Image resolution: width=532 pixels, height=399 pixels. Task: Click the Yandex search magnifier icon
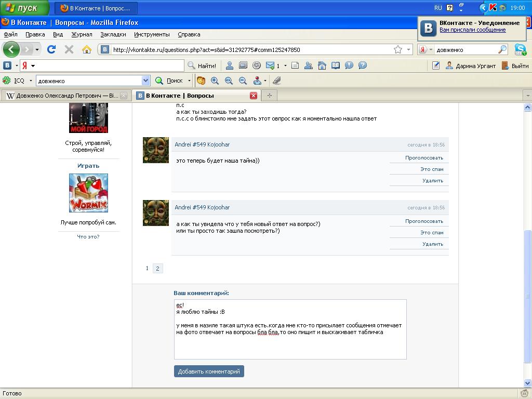tap(502, 49)
